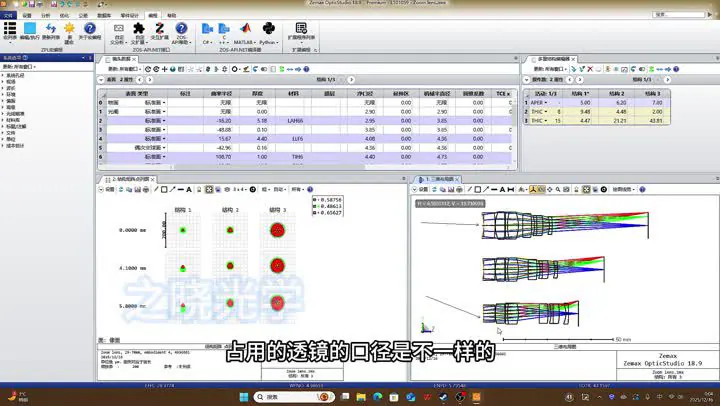The image size is (720, 406).
Task: Open the ZOS-API help question mark icon
Action: click(181, 28)
